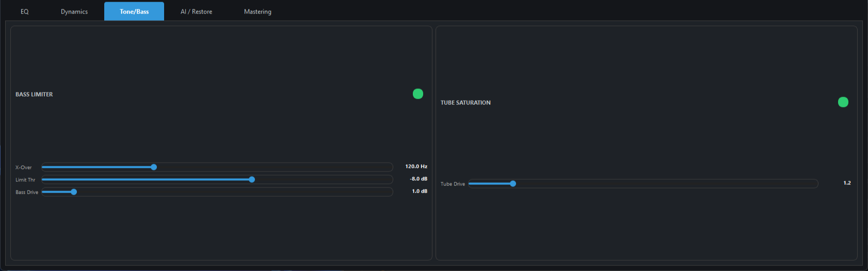Select the Tone/Bass tab
Image resolution: width=868 pixels, height=271 pixels.
(134, 11)
